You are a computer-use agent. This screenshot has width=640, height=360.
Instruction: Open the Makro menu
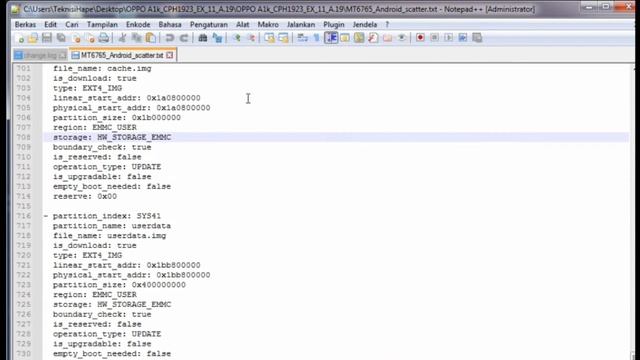(268, 24)
